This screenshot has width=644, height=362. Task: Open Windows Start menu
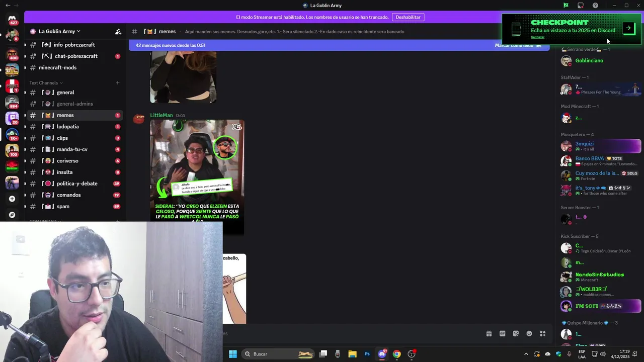pos(233,354)
